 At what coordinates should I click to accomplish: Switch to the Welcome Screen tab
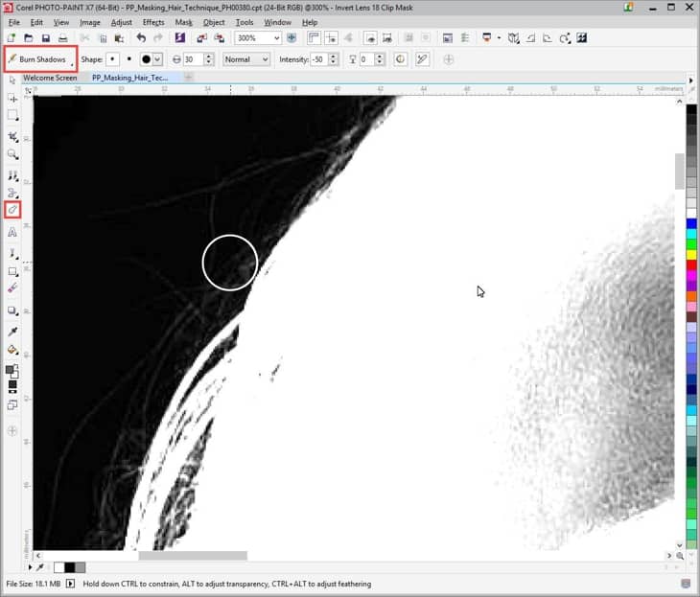point(50,78)
